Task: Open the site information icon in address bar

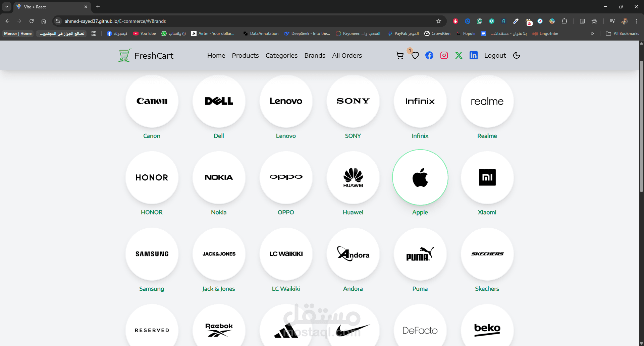Action: coord(58,21)
